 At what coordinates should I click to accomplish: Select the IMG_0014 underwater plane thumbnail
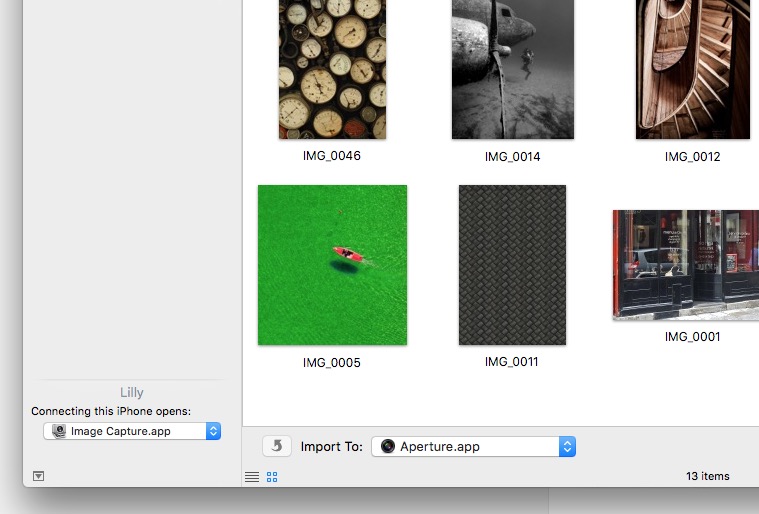tap(513, 69)
